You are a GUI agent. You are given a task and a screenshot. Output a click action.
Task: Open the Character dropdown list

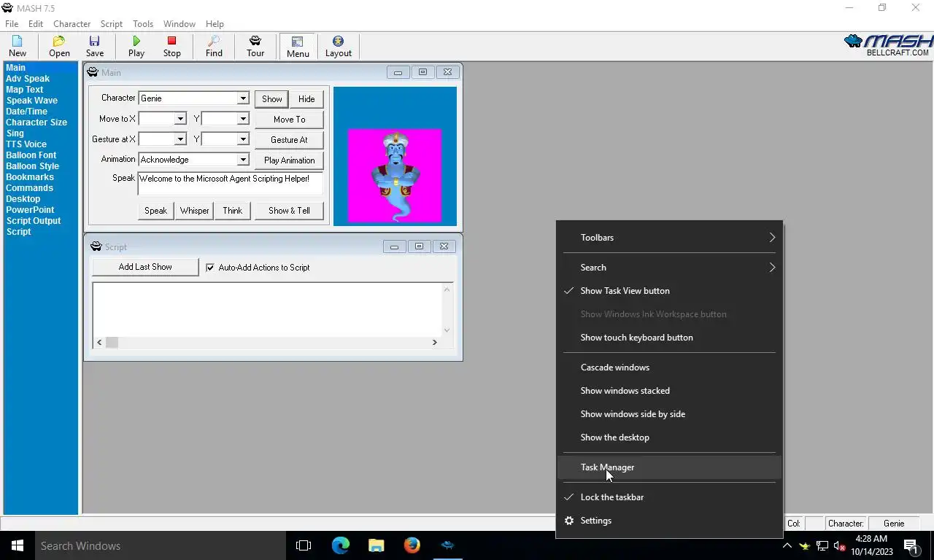click(243, 98)
